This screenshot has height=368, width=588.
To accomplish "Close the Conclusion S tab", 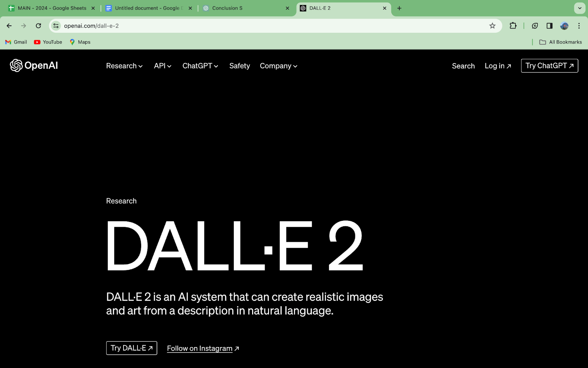I will point(287,8).
